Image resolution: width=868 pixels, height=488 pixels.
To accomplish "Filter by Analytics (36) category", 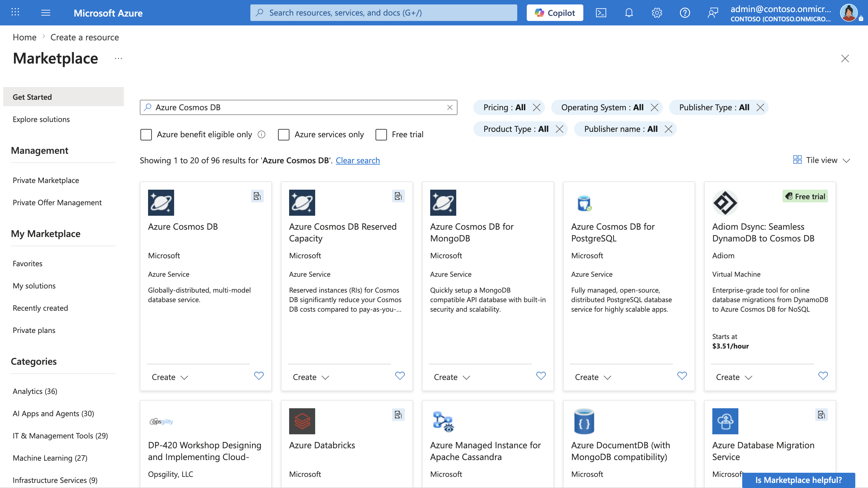I will click(x=35, y=391).
